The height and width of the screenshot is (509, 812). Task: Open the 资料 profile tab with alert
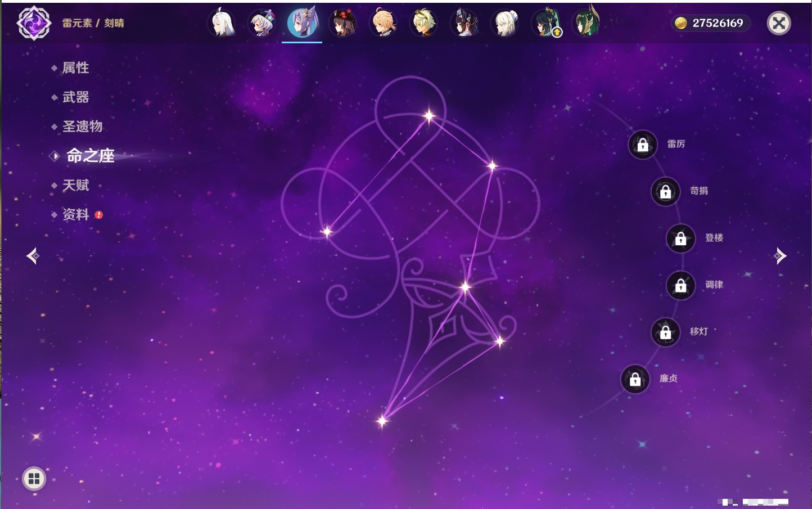click(75, 214)
